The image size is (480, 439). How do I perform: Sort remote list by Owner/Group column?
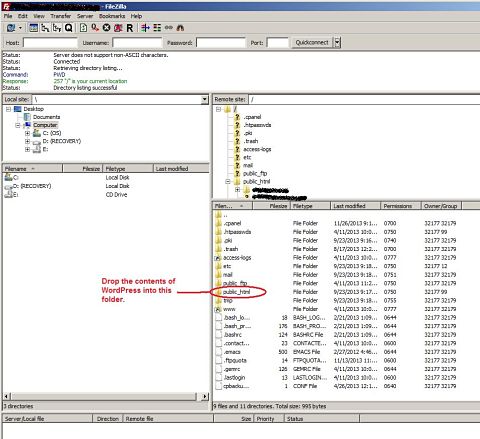441,206
